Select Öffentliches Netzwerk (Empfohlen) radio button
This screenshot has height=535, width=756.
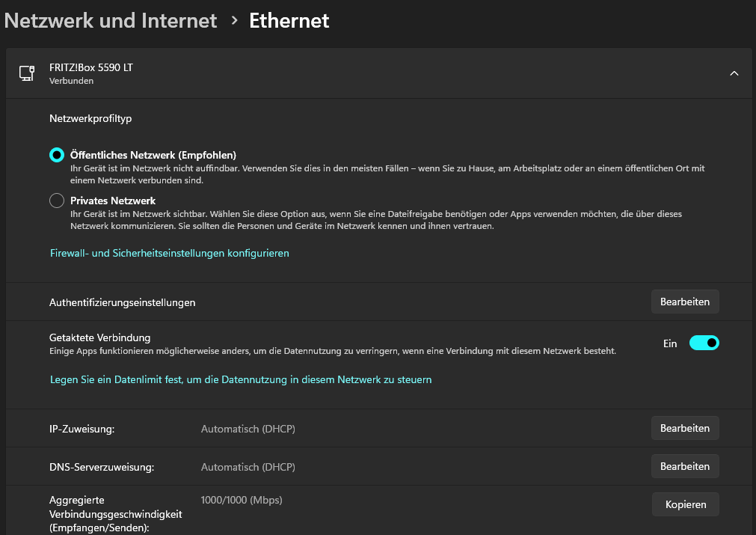(57, 155)
